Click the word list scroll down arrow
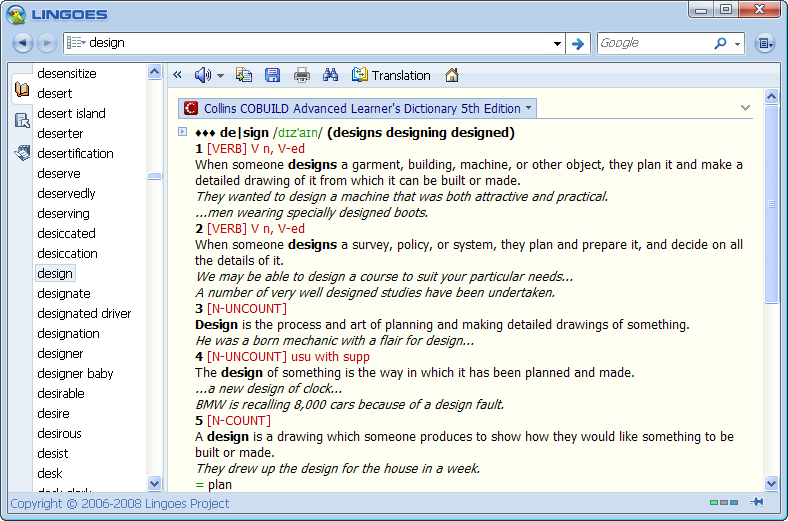 pos(154,483)
